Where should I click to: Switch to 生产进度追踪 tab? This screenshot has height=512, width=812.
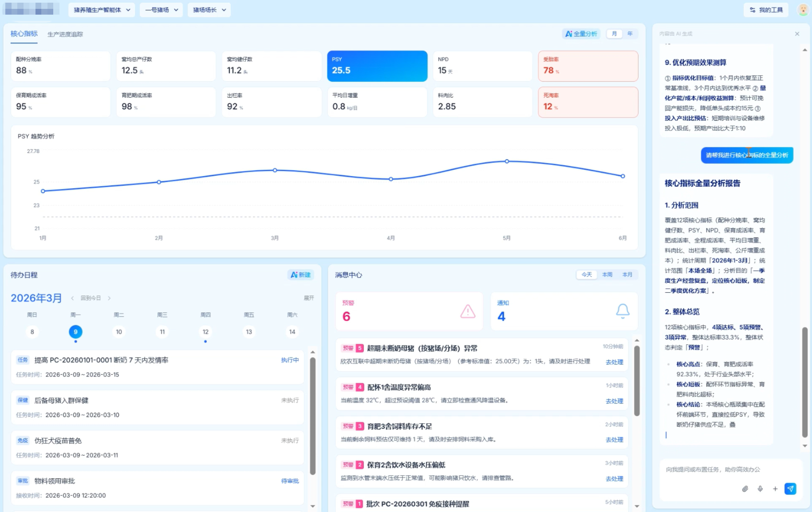pyautogui.click(x=65, y=34)
